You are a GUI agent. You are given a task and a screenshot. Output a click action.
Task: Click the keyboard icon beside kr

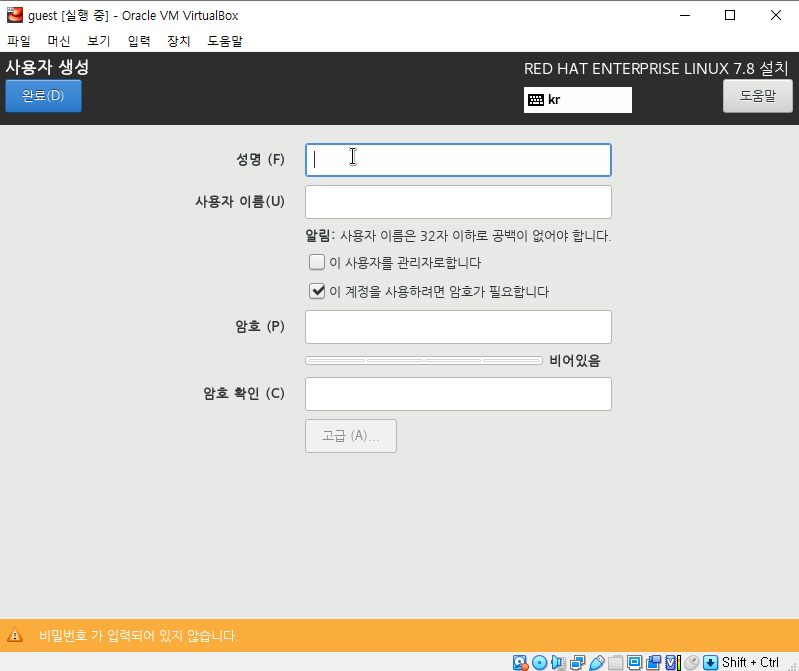pyautogui.click(x=536, y=100)
